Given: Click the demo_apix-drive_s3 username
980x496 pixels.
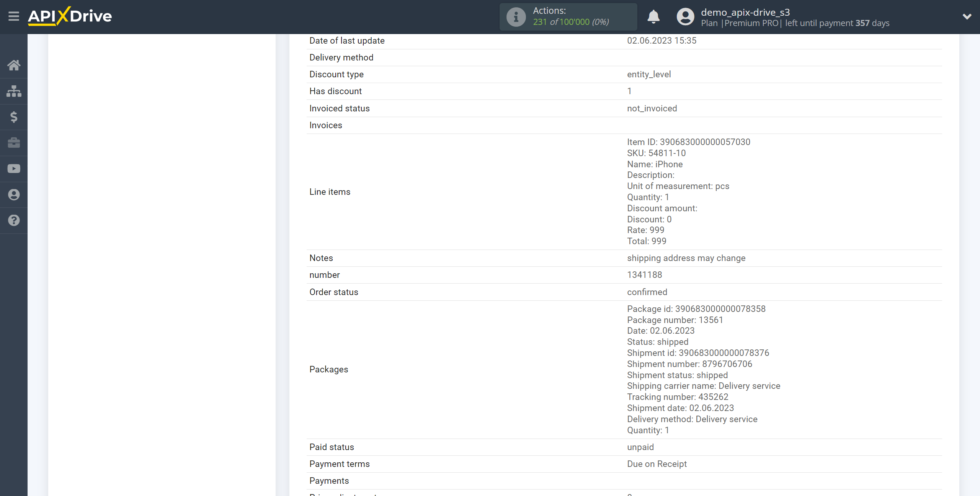Looking at the screenshot, I should [745, 12].
